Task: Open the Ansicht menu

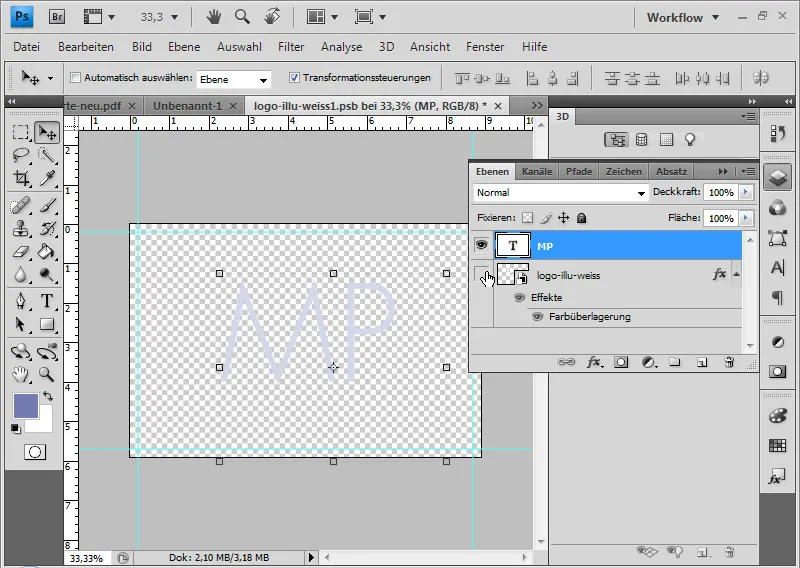Action: (x=430, y=47)
